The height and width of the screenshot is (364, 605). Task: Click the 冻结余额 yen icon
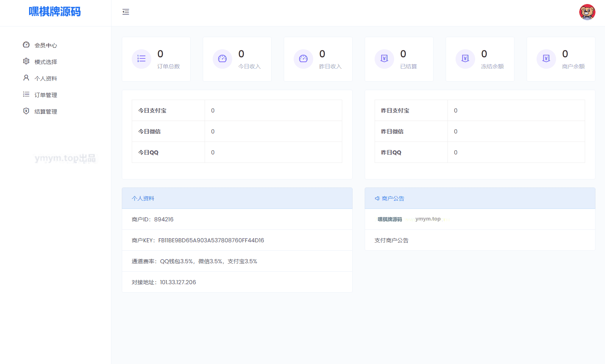(x=466, y=59)
